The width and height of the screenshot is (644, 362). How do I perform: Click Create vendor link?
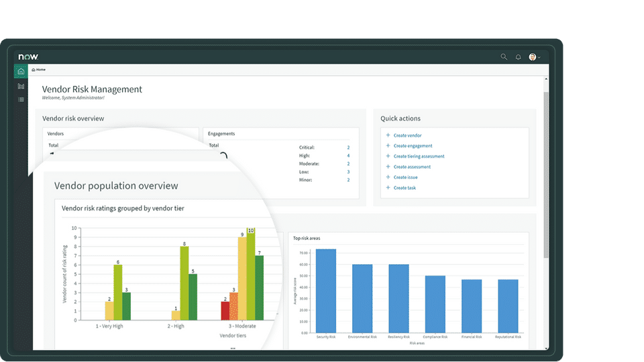407,135
